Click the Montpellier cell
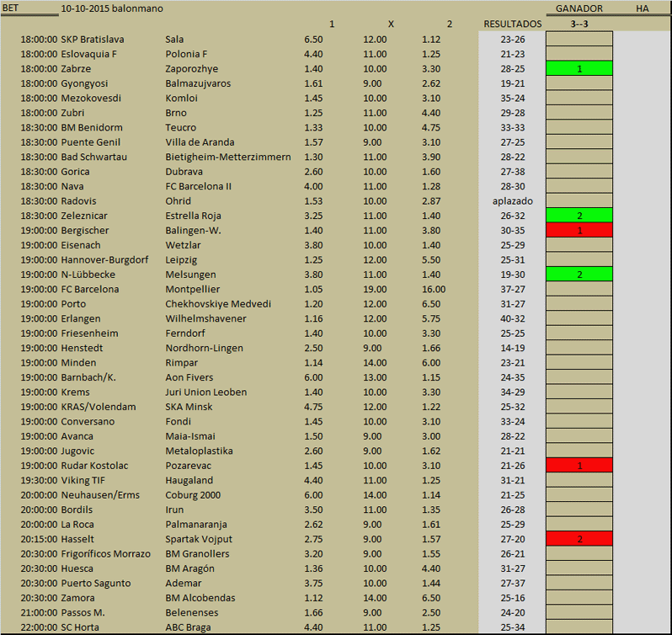 coord(193,289)
